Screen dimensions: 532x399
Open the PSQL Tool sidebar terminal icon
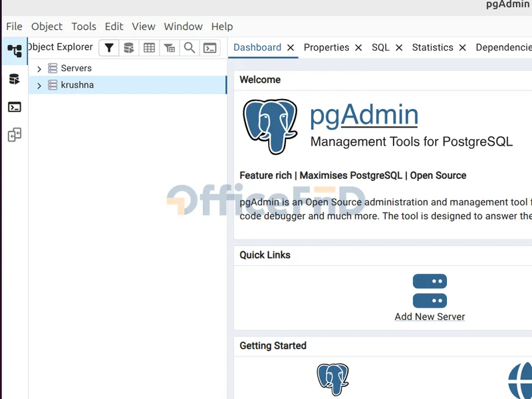(x=14, y=107)
